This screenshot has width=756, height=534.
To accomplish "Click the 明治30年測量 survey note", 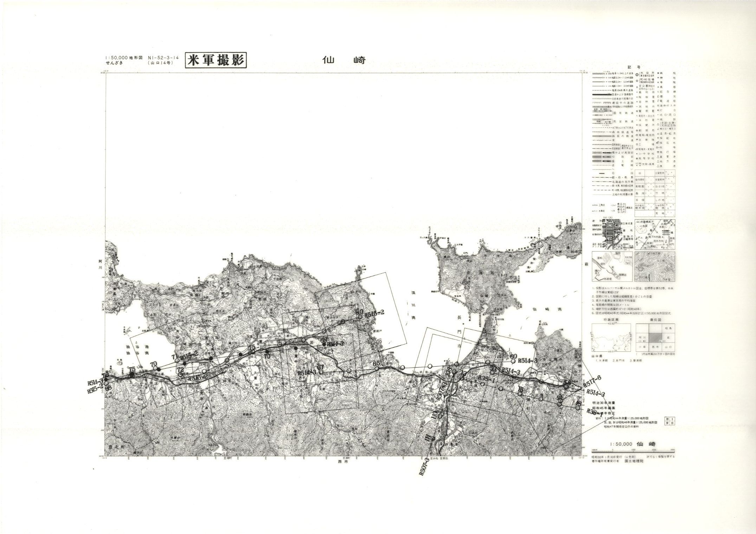I will pyautogui.click(x=604, y=403).
